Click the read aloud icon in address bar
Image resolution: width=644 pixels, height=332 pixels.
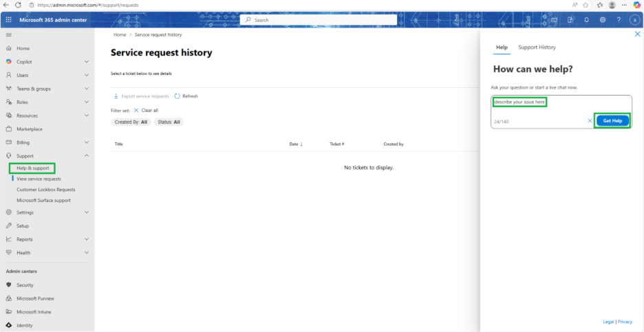(x=575, y=5)
